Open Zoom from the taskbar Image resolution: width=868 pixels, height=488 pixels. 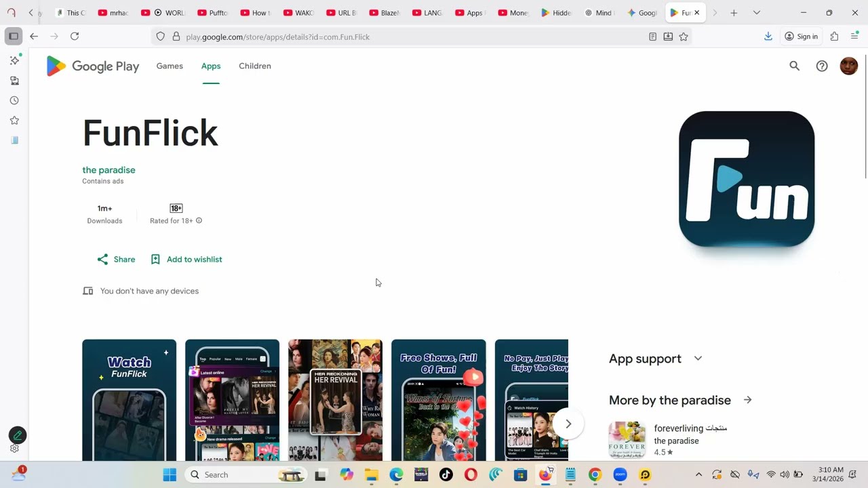pyautogui.click(x=620, y=474)
